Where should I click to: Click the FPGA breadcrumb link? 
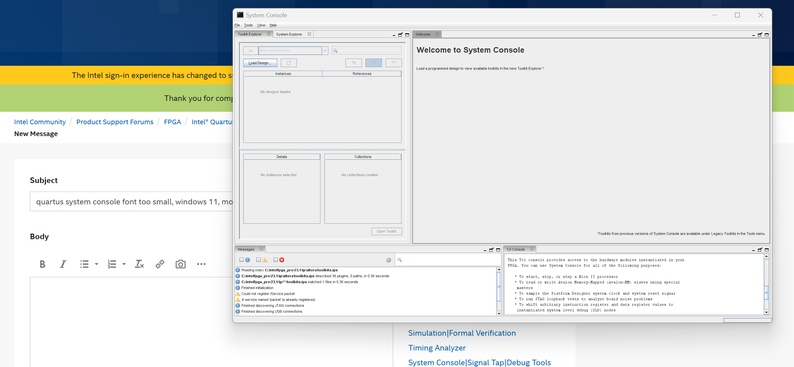[172, 122]
